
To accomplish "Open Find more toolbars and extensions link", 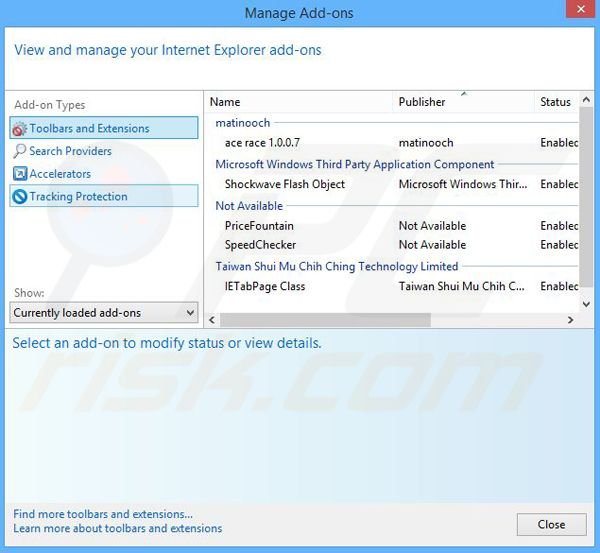I will coord(103,514).
